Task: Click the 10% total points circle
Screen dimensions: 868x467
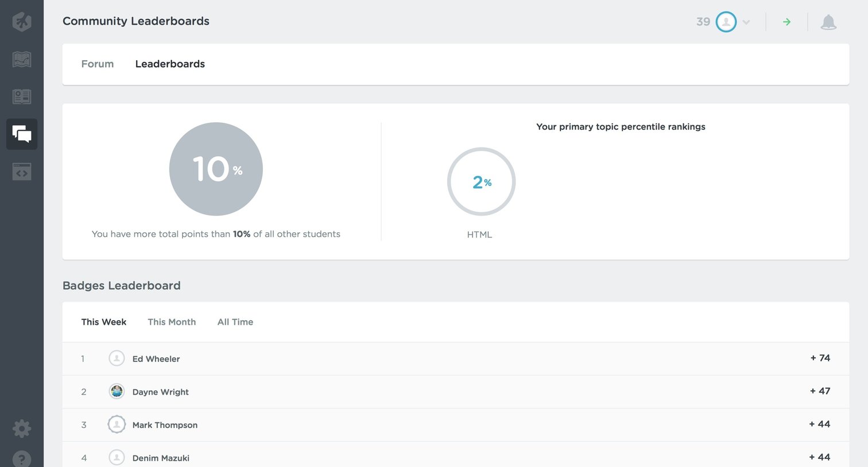Action: 216,169
